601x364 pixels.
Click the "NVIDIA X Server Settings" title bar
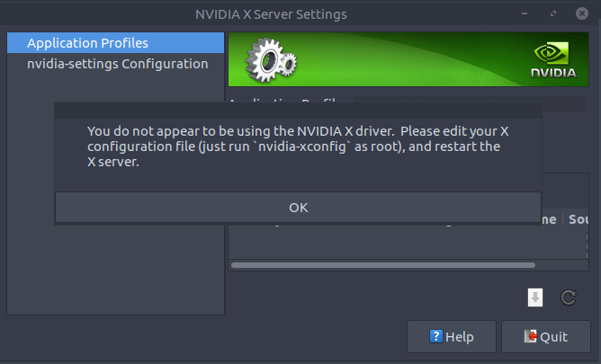click(270, 14)
